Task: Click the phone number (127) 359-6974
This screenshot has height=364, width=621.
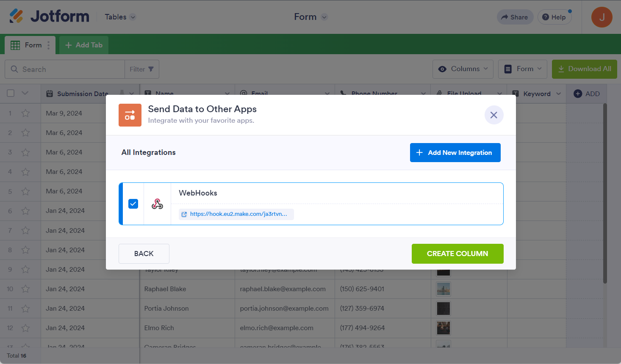Action: click(362, 309)
